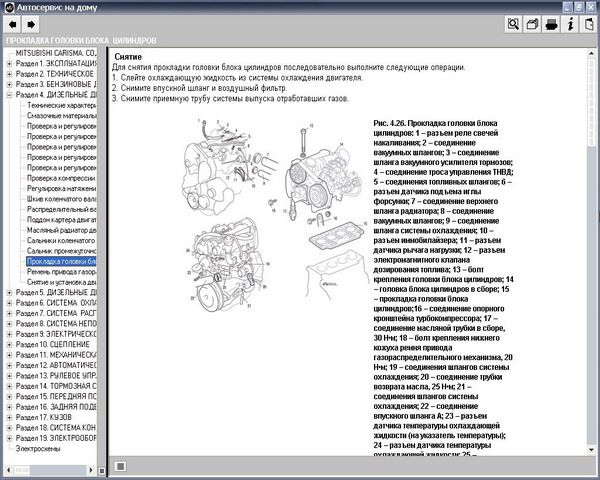
Task: Expand Раздел 17. КУЗОВ node
Action: coord(9,418)
